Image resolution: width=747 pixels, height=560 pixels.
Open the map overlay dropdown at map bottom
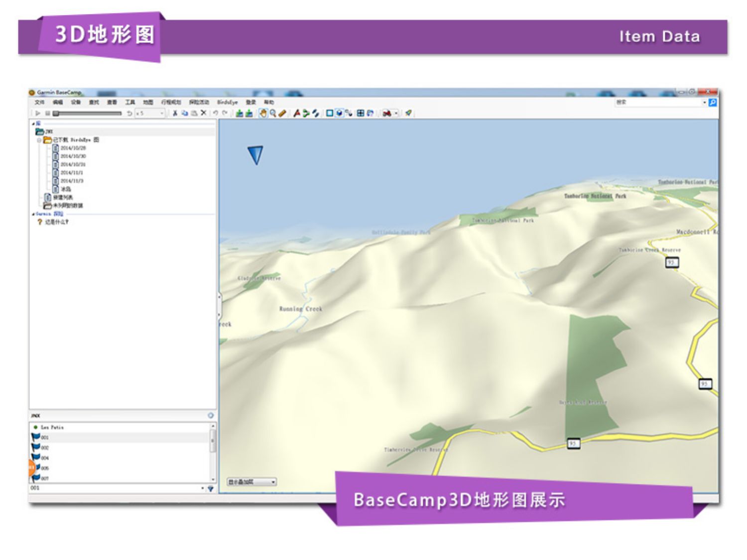click(x=252, y=482)
